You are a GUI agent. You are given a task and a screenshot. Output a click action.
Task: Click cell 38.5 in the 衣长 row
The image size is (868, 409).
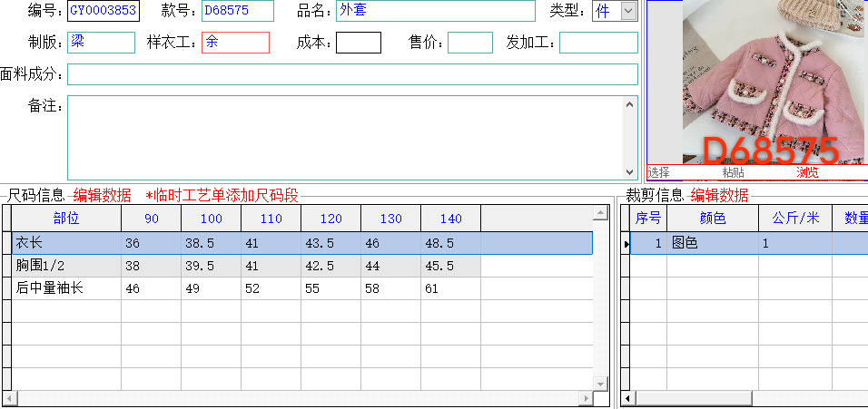[211, 243]
